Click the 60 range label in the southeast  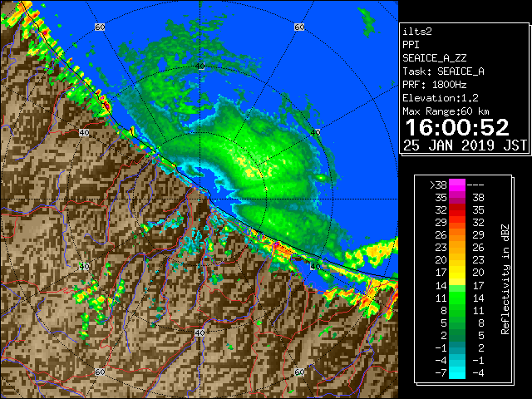(x=299, y=372)
